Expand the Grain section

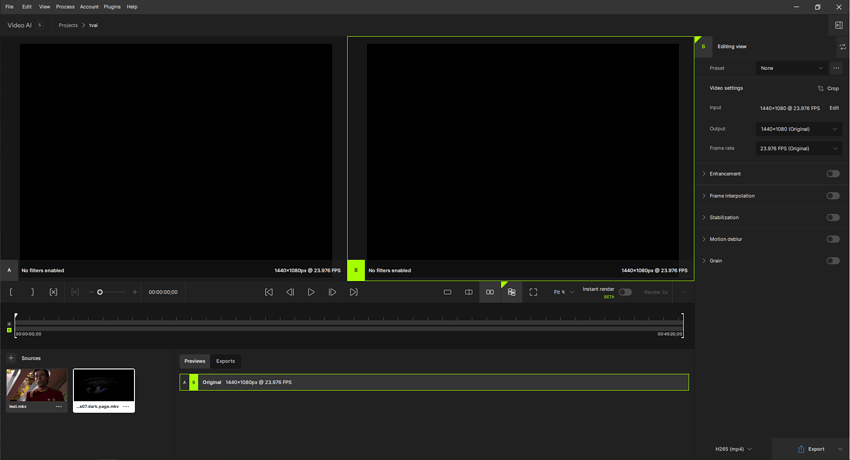pyautogui.click(x=704, y=261)
